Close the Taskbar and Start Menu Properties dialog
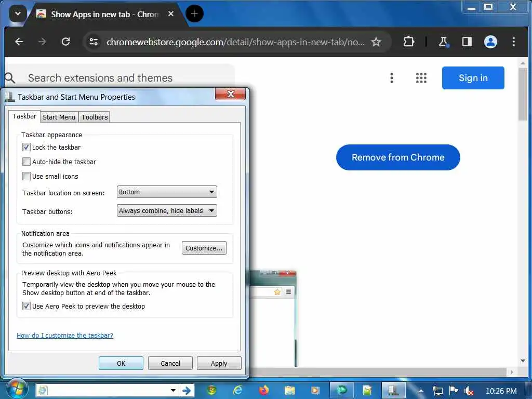 pyautogui.click(x=230, y=94)
